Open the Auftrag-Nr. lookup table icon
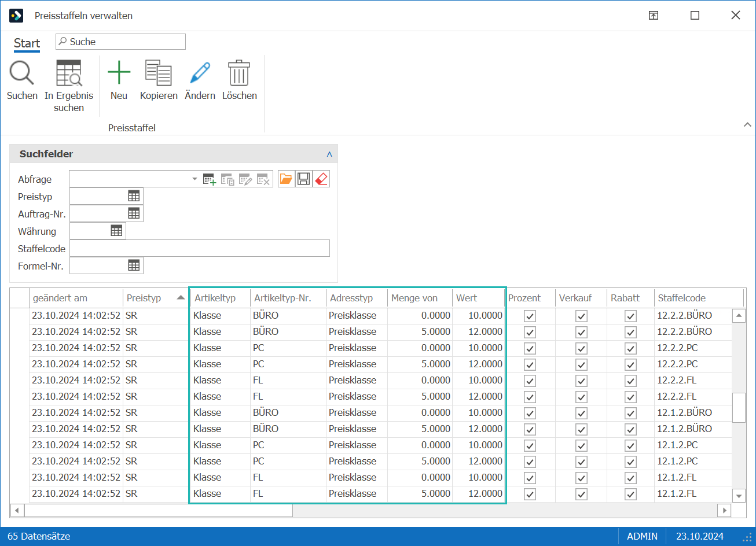 click(x=134, y=213)
